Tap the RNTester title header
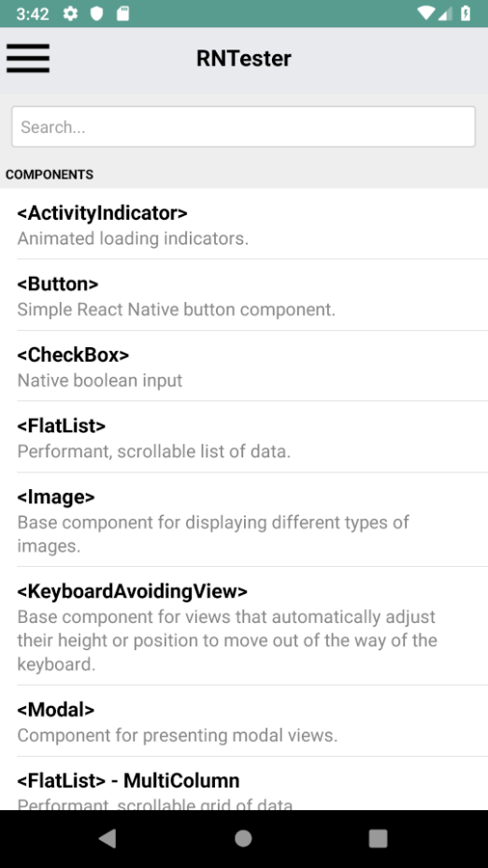This screenshot has height=868, width=488. pyautogui.click(x=243, y=58)
